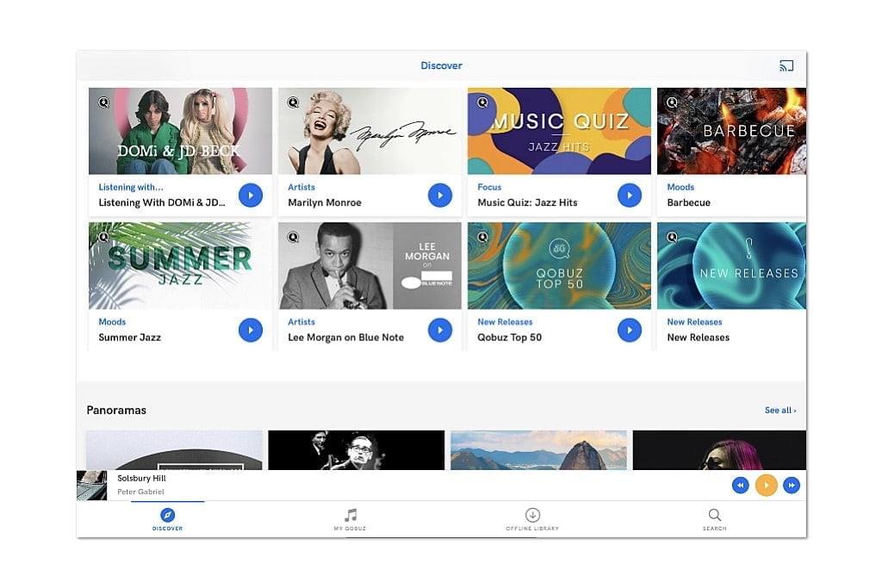Viewport: 882px width, 588px height.
Task: Select the Solsbury Hill track title
Action: (x=142, y=479)
